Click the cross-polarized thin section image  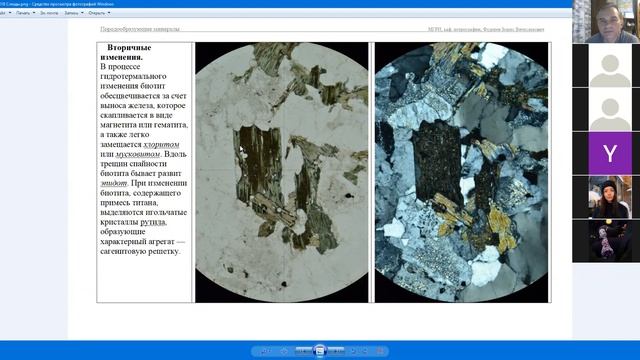[462, 172]
